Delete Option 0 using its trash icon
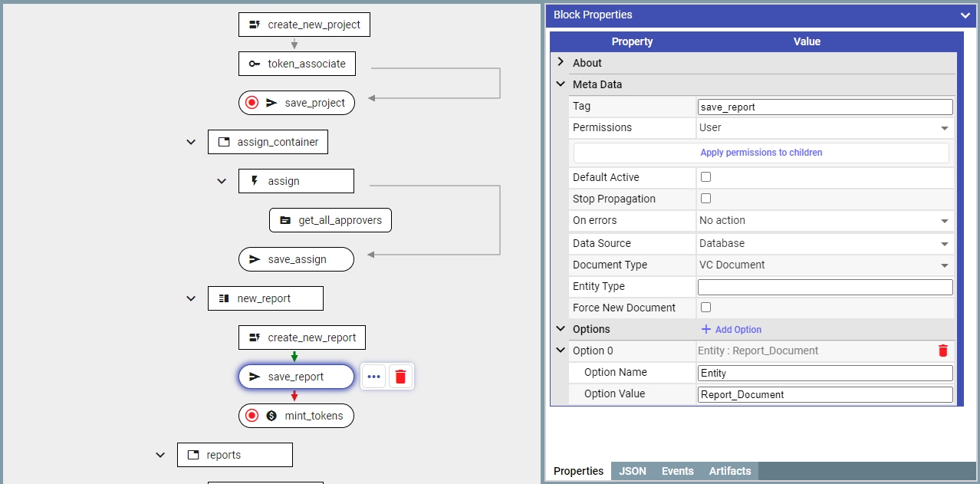This screenshot has height=484, width=980. tap(942, 351)
